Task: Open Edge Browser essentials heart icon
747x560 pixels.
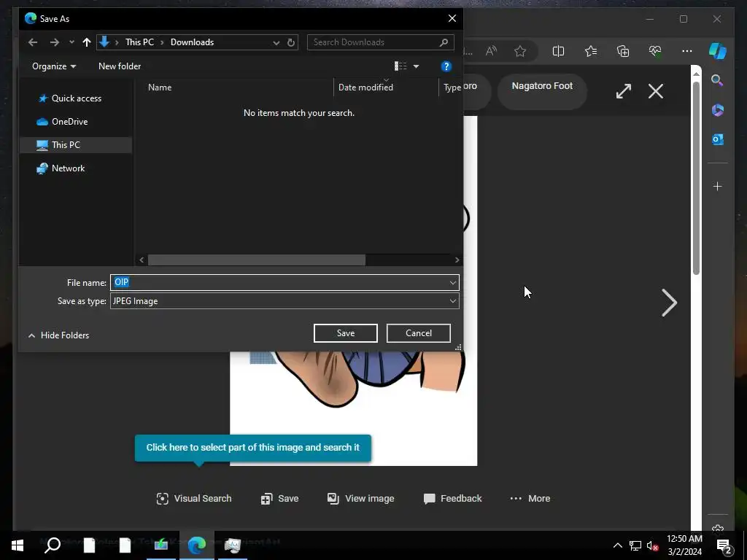Action: click(x=655, y=51)
